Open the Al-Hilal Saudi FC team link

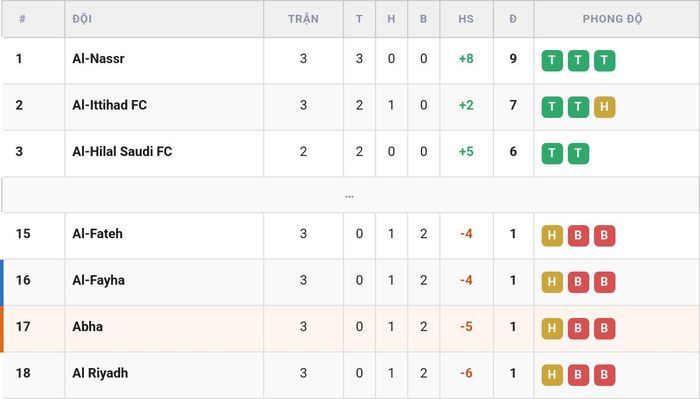[x=122, y=151]
